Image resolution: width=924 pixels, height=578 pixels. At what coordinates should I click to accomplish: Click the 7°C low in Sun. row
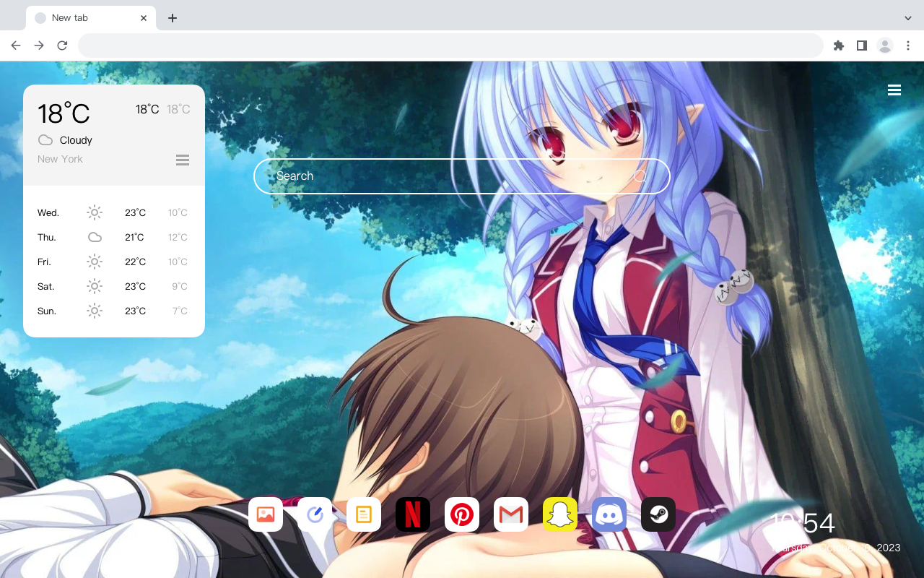(180, 311)
